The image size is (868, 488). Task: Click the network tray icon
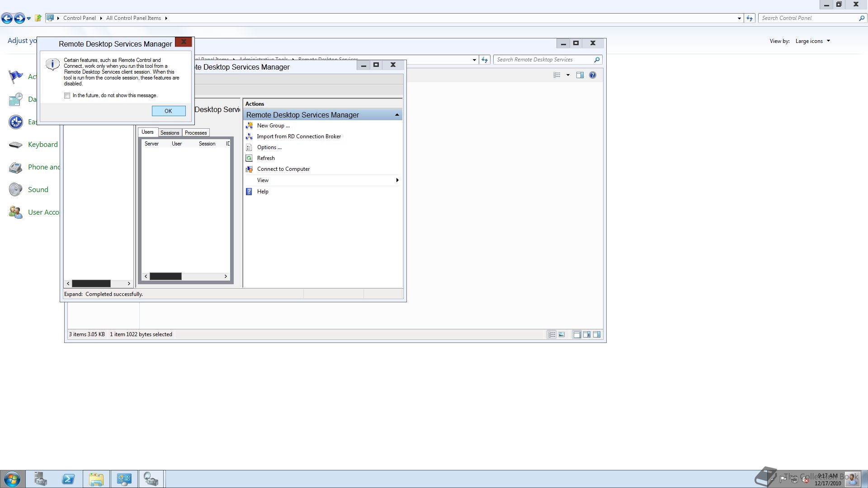point(794,480)
